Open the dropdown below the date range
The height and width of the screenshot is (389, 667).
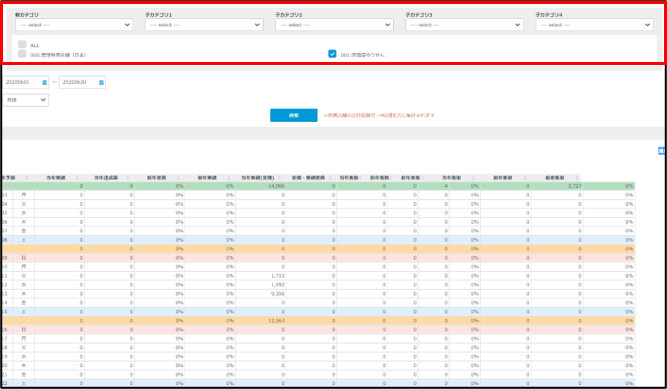click(x=26, y=100)
